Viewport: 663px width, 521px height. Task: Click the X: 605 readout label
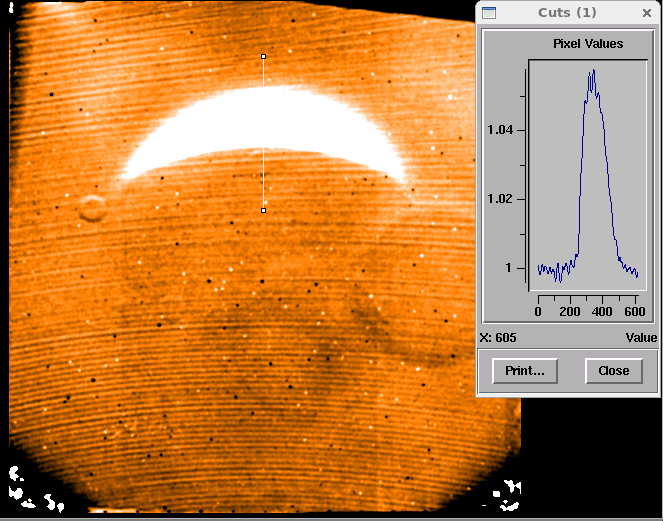click(498, 338)
